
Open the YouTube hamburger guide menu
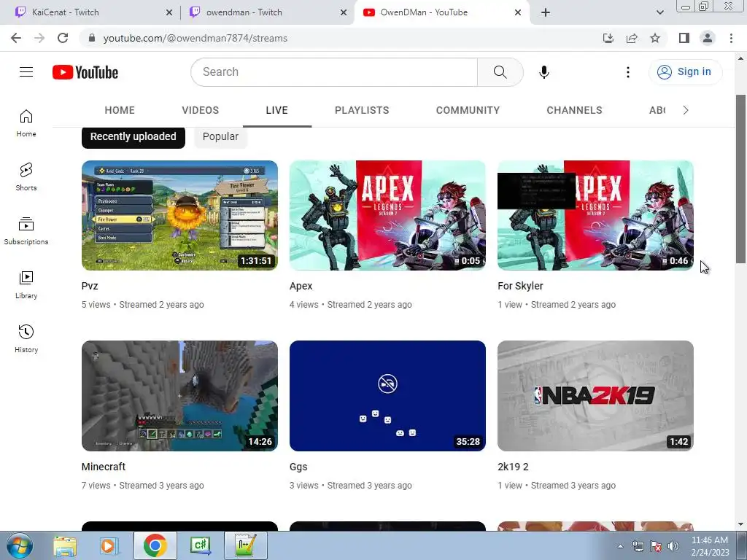pos(26,72)
